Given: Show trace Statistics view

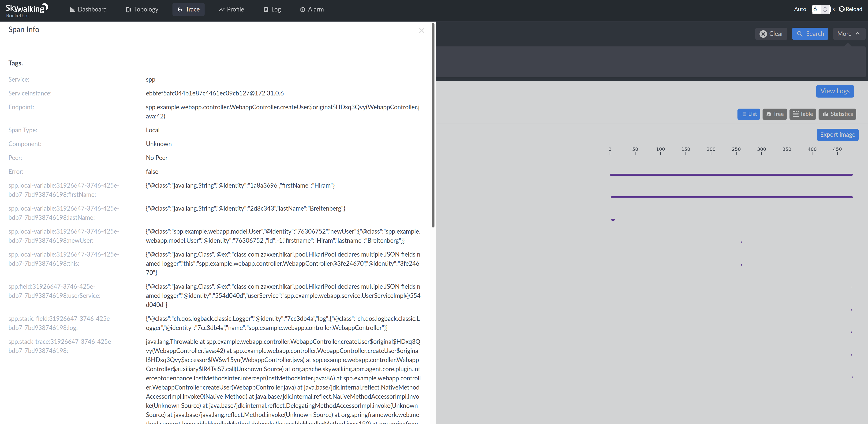Looking at the screenshot, I should [837, 114].
